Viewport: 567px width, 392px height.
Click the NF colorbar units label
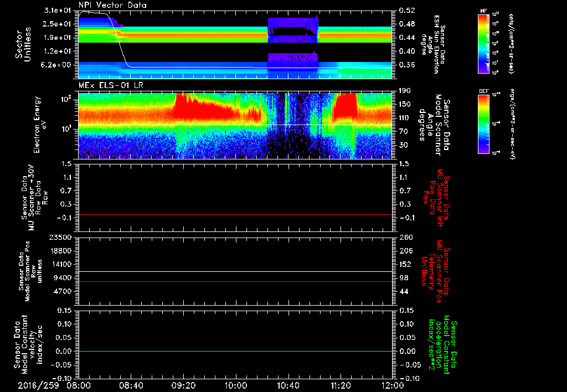click(x=511, y=43)
